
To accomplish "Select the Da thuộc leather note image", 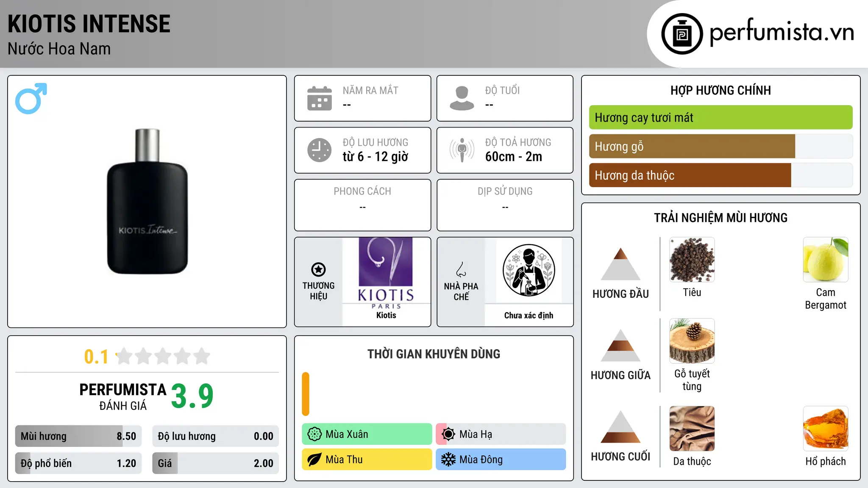I will pos(692,429).
